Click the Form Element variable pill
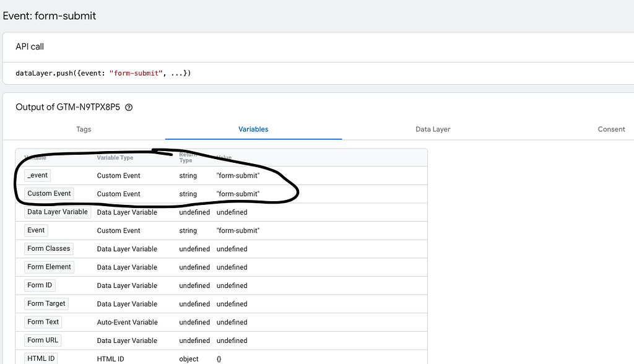Screen dimensions: 634x364 click(49, 267)
